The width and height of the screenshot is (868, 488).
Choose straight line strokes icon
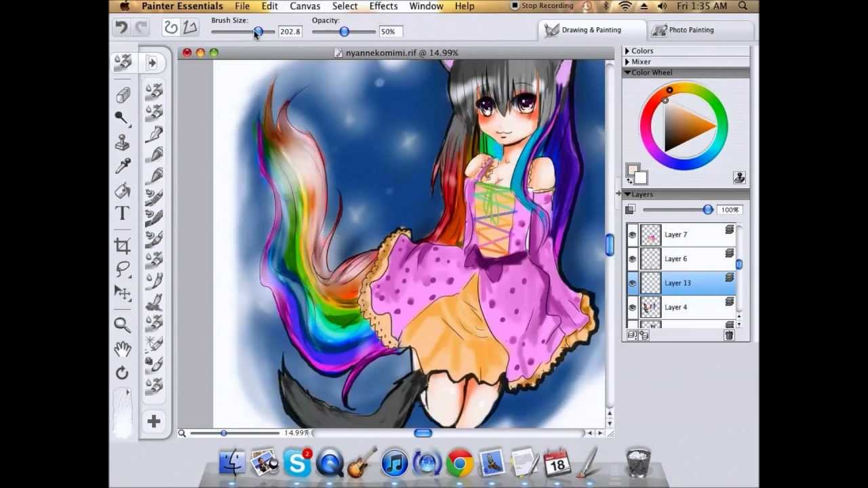(189, 28)
